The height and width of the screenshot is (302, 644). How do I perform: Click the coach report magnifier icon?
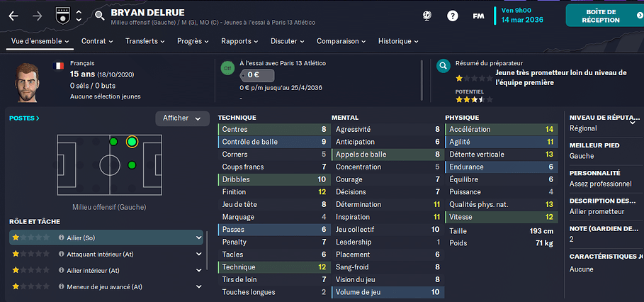(444, 66)
